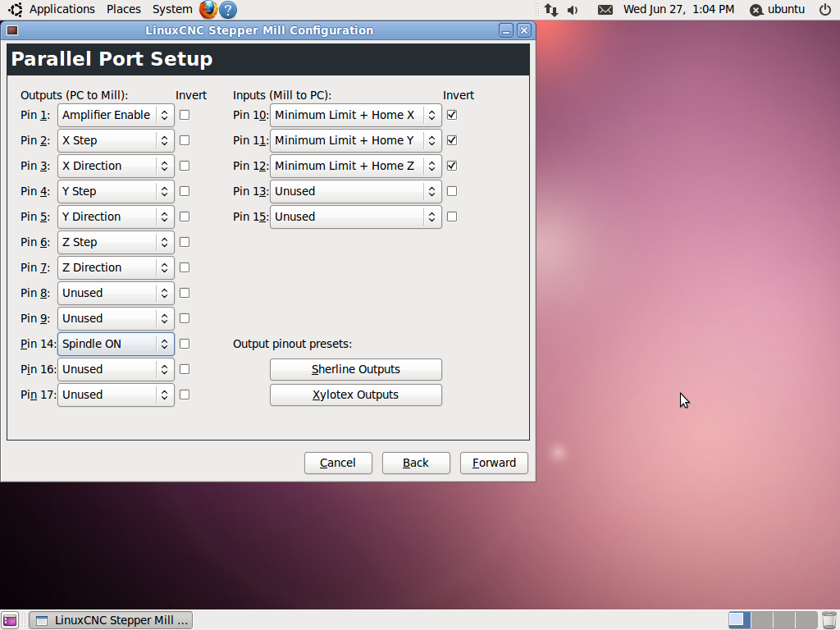Click Forward to continue
This screenshot has height=630, width=840.
494,463
